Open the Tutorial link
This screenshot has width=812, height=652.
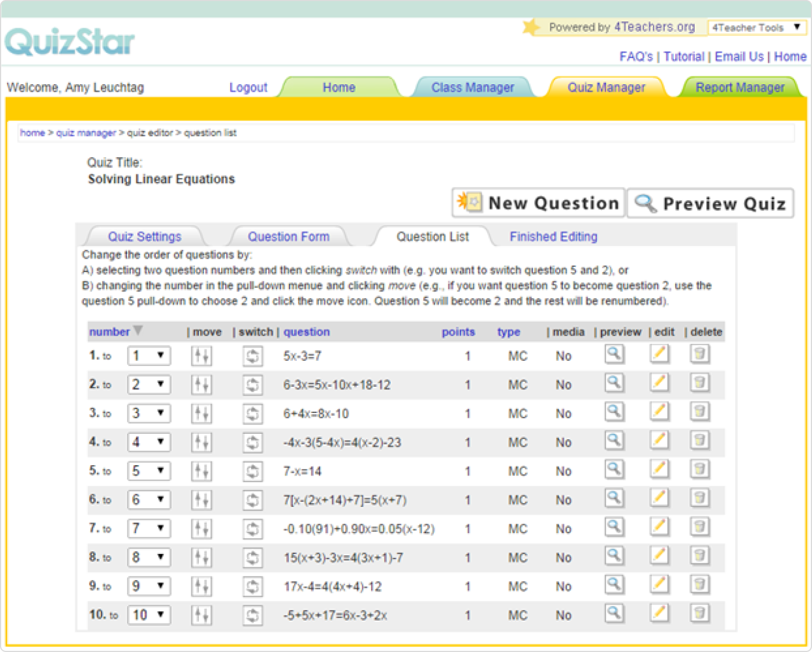click(684, 57)
